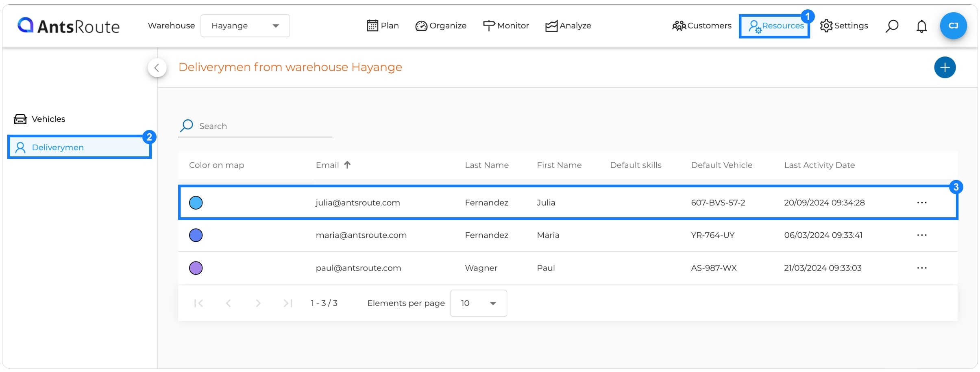Viewport: 980px width, 372px height.
Task: Open the three-dot menu for Paul
Action: pyautogui.click(x=922, y=268)
